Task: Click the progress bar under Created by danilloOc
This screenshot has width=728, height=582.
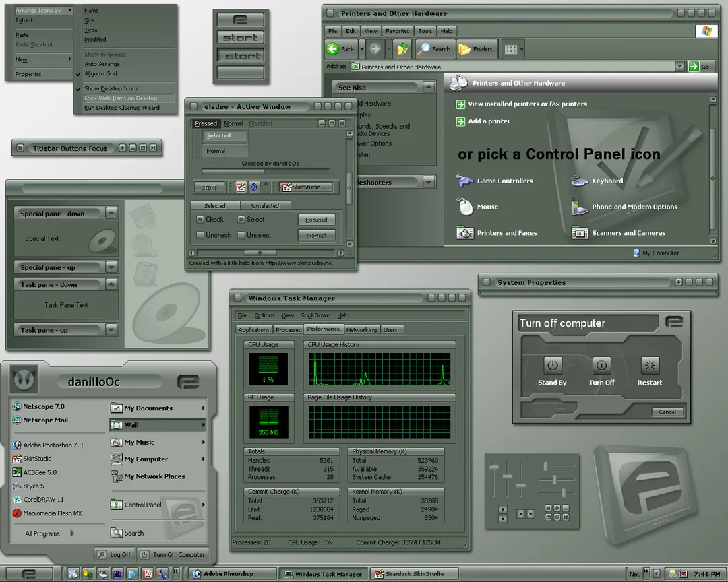Action: click(265, 171)
